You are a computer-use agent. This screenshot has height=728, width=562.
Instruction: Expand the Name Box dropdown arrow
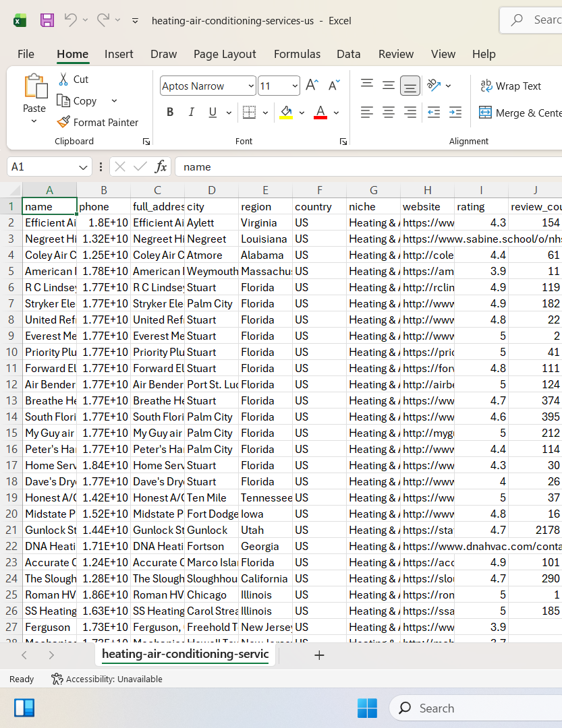tap(83, 167)
